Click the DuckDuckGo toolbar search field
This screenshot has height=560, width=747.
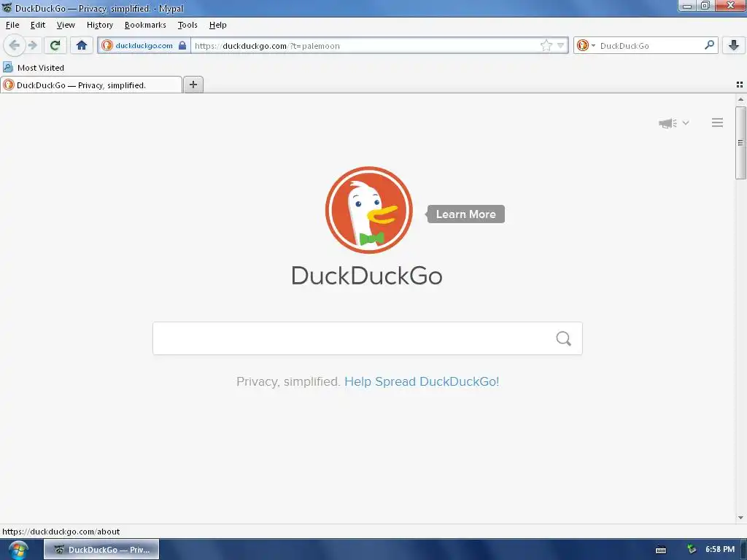[x=650, y=46]
